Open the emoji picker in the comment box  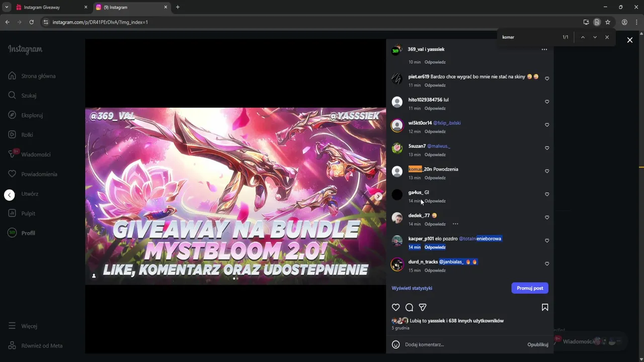396,344
